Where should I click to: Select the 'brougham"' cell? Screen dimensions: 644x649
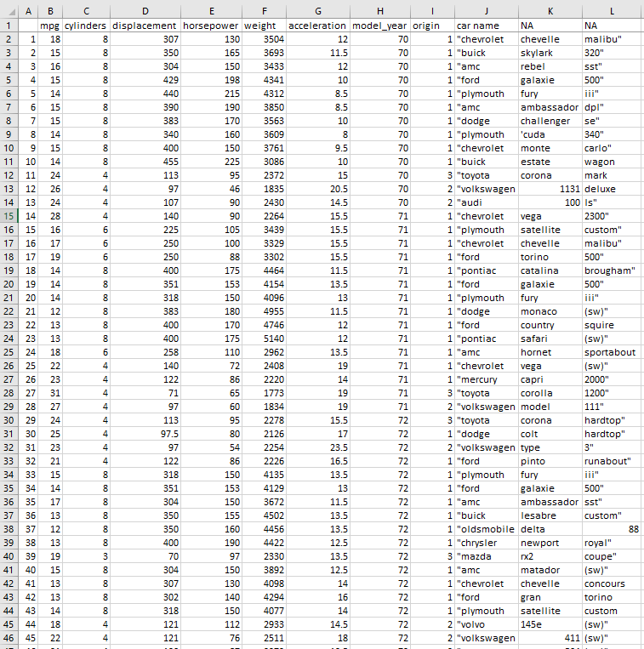click(613, 270)
